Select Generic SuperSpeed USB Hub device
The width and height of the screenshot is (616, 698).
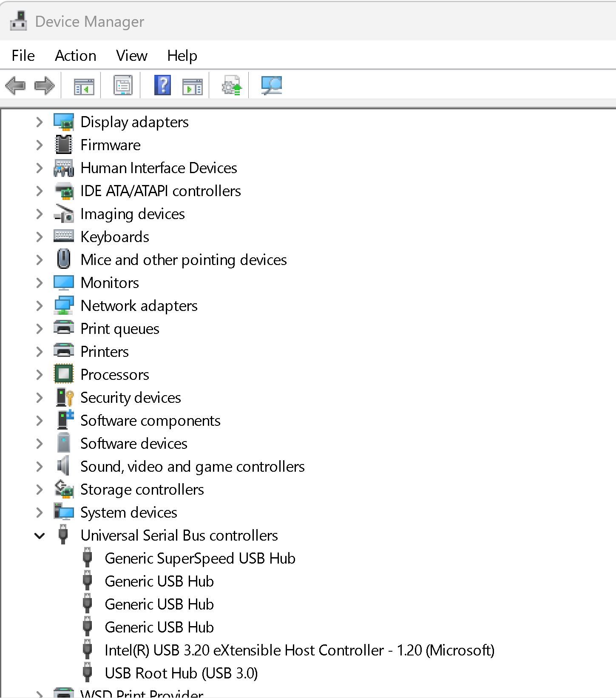[200, 558]
